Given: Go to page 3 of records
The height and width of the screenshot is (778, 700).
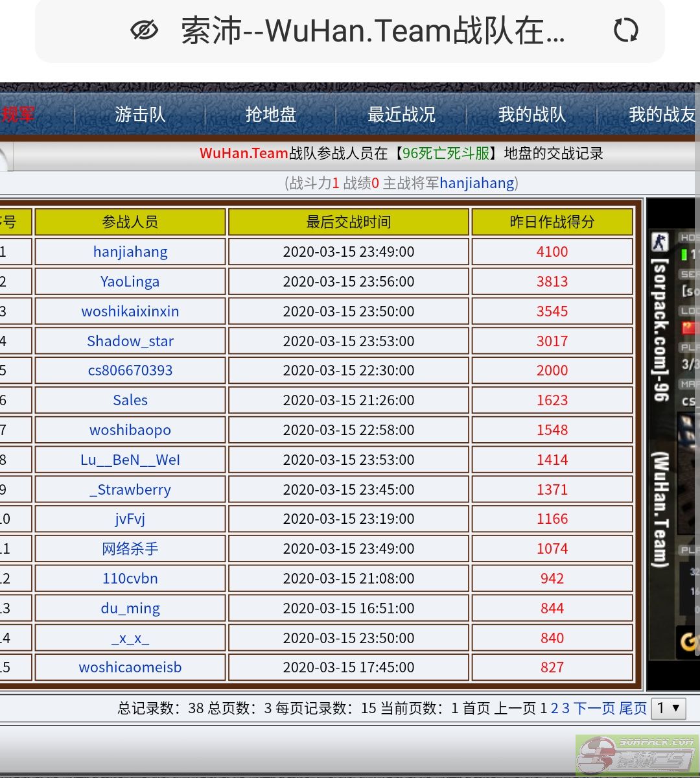Looking at the screenshot, I should (x=566, y=708).
